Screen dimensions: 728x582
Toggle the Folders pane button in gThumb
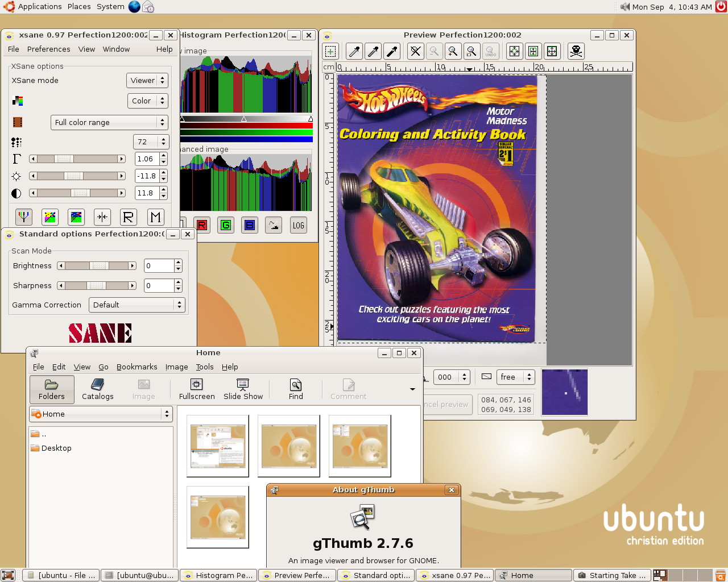[x=52, y=389]
